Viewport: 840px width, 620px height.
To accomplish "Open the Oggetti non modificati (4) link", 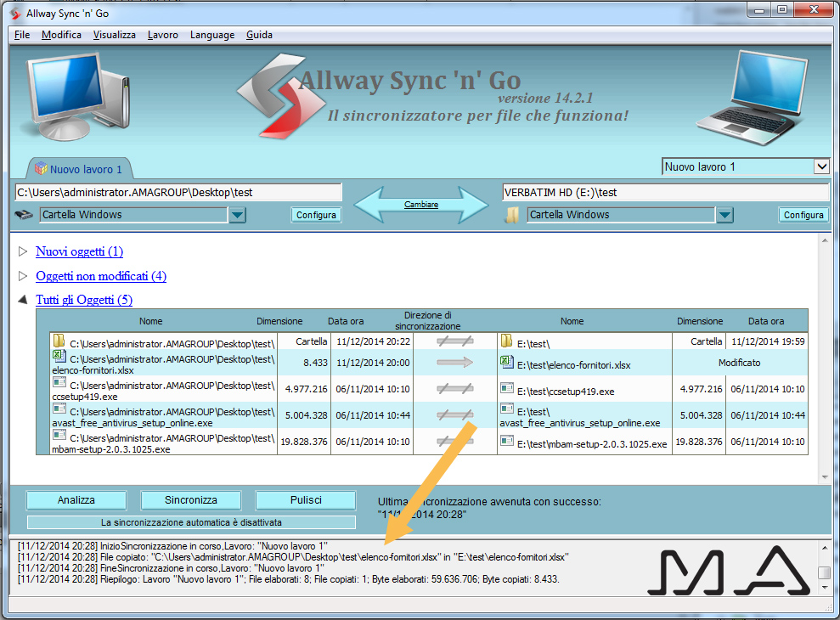I will coord(101,276).
